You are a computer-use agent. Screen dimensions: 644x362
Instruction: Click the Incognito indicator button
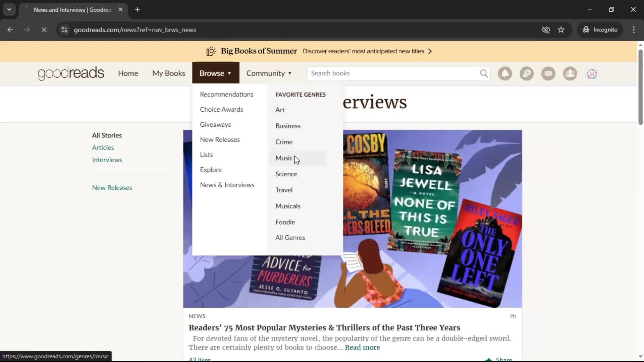click(600, 30)
